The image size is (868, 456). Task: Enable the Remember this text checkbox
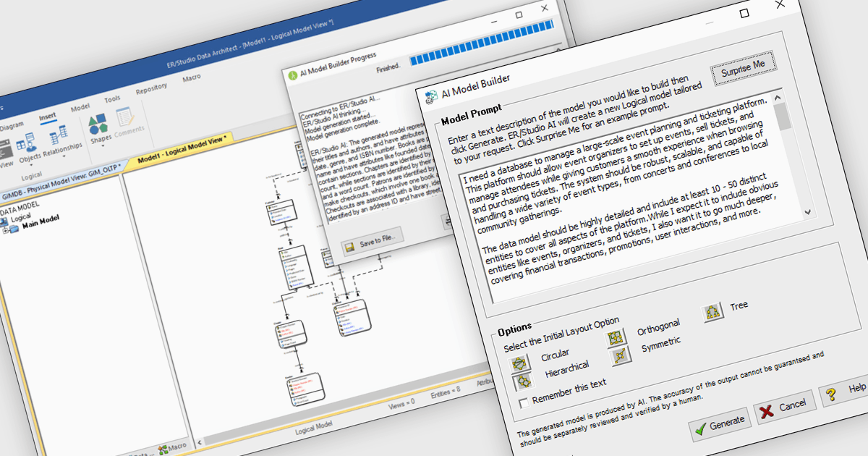(x=524, y=402)
